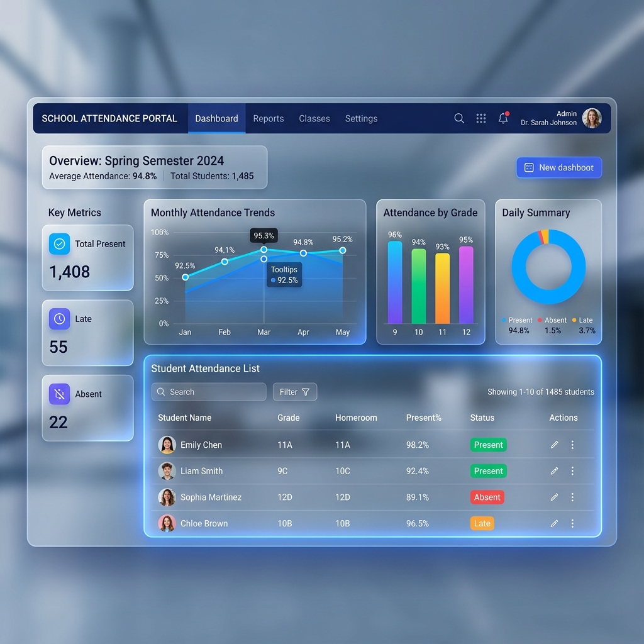
Task: Click the School Attendance Portal title
Action: coord(109,118)
